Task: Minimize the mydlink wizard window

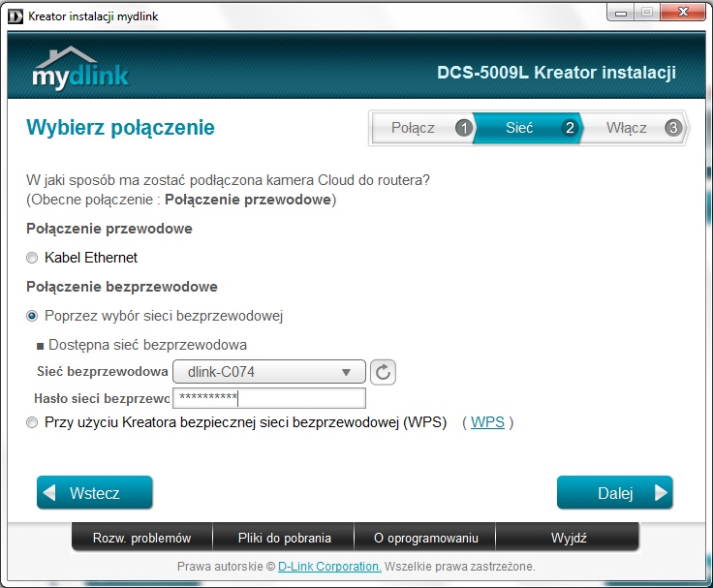Action: tap(621, 13)
